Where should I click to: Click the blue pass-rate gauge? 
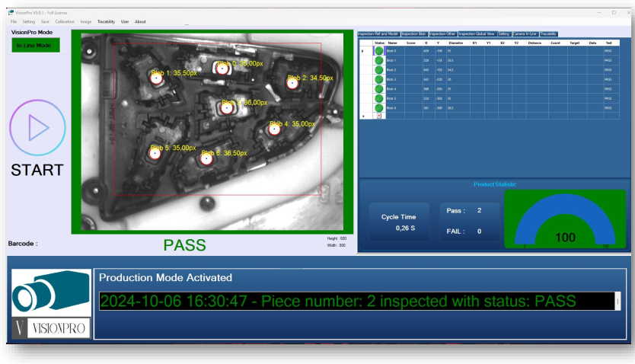[564, 219]
